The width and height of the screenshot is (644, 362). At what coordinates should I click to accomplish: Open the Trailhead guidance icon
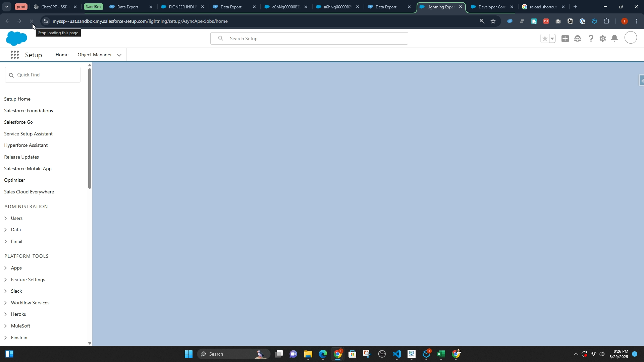pos(578,39)
